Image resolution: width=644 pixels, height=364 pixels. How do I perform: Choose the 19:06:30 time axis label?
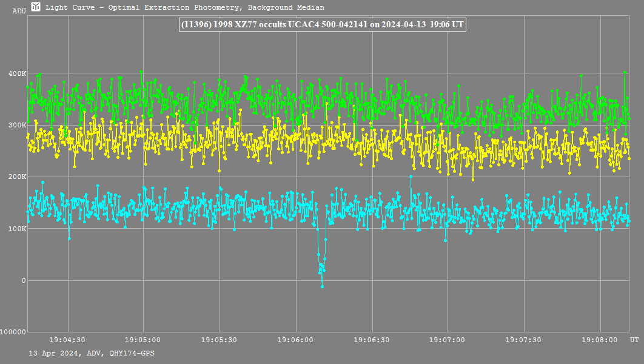pyautogui.click(x=371, y=340)
